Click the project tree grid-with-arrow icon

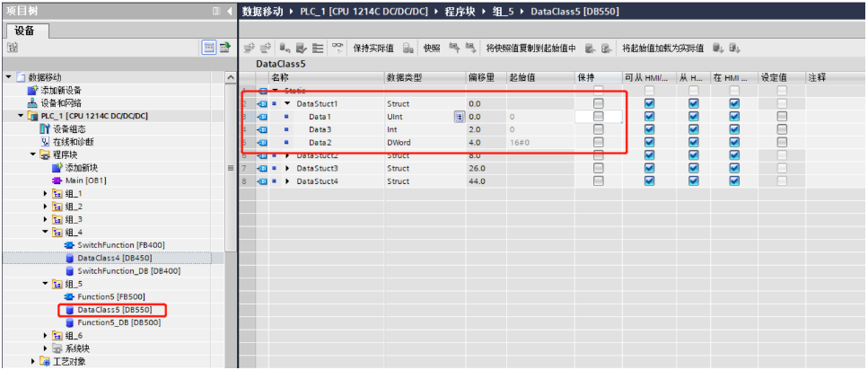[224, 48]
